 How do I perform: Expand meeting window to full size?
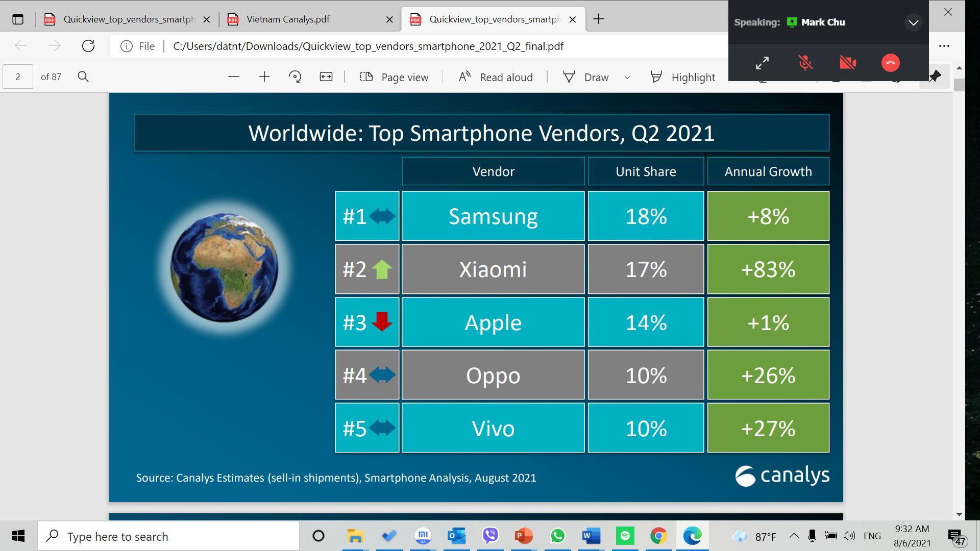point(762,63)
